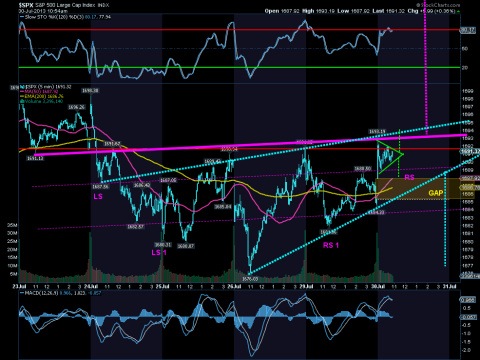Viewport: 480px width, 360px height.
Task: Select the yellow GAP annotation label
Action: point(436,193)
